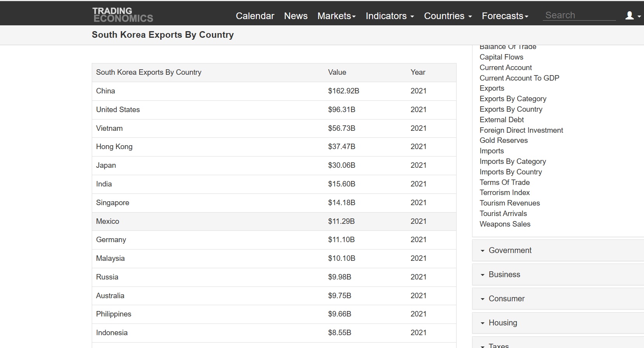The height and width of the screenshot is (348, 644).
Task: Click China in the exports table
Action: 105,91
